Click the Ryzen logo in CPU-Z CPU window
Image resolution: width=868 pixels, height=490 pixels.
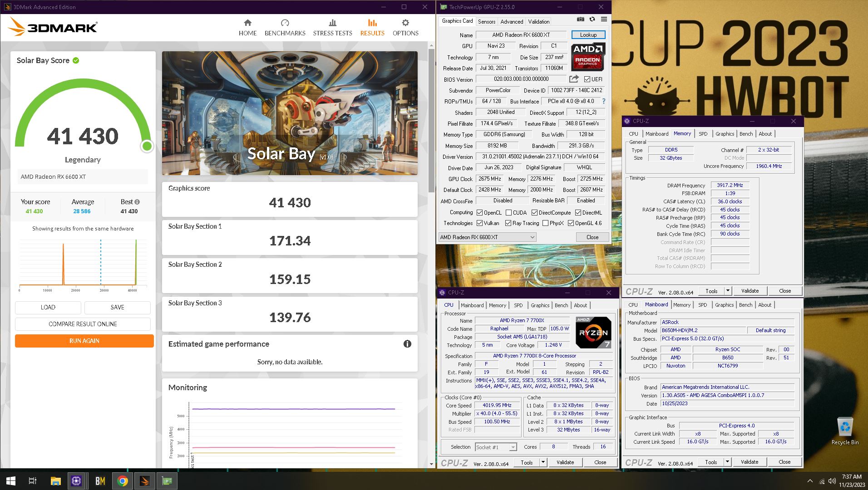pos(593,333)
